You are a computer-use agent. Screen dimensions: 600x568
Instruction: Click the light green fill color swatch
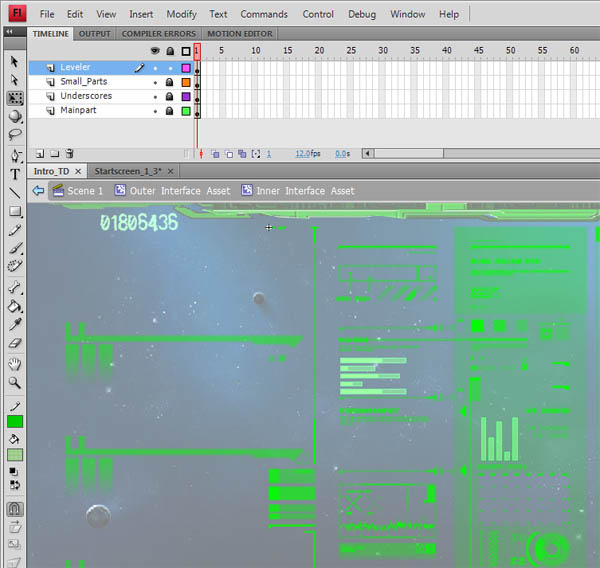(15, 455)
